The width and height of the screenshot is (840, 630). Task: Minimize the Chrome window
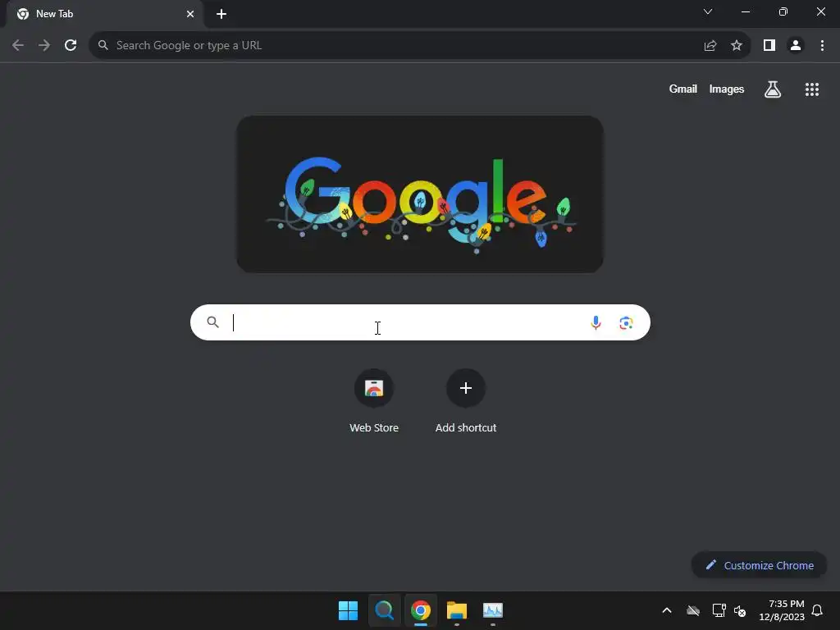(x=746, y=11)
